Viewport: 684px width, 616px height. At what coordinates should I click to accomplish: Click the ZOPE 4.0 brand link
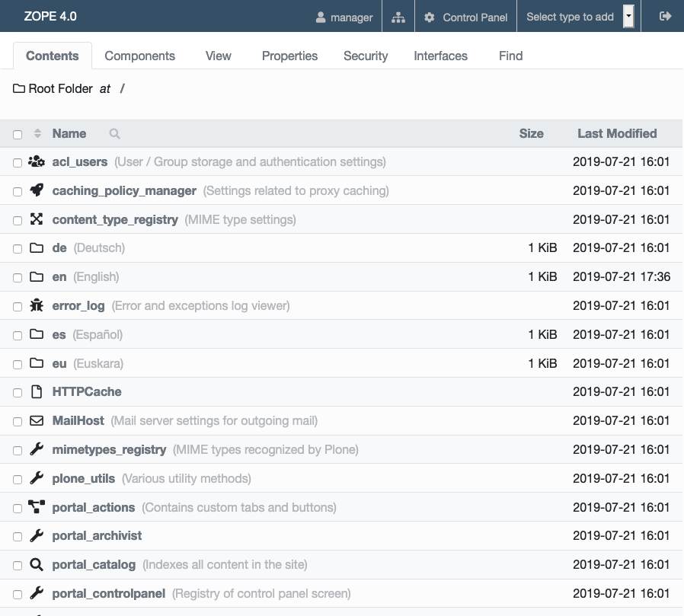tap(50, 17)
